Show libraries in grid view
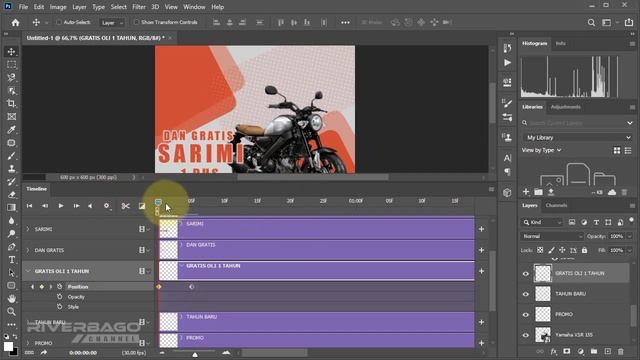The height and width of the screenshot is (360, 640). pyautogui.click(x=617, y=151)
